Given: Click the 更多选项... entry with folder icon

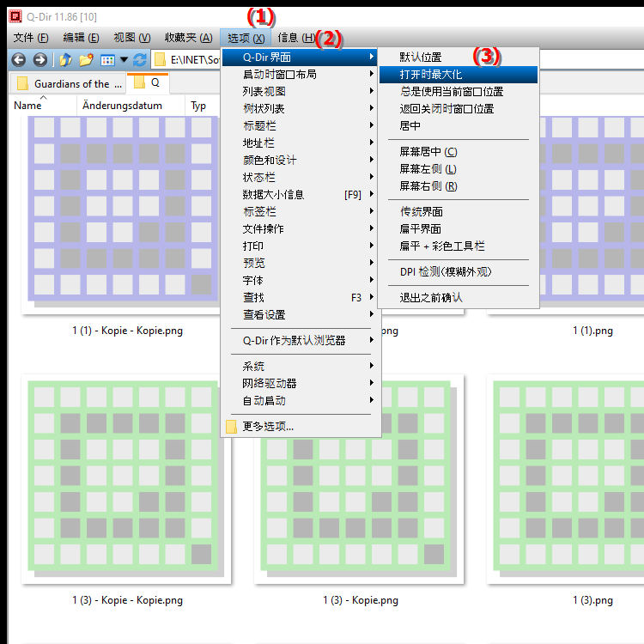Looking at the screenshot, I should 301,426.
